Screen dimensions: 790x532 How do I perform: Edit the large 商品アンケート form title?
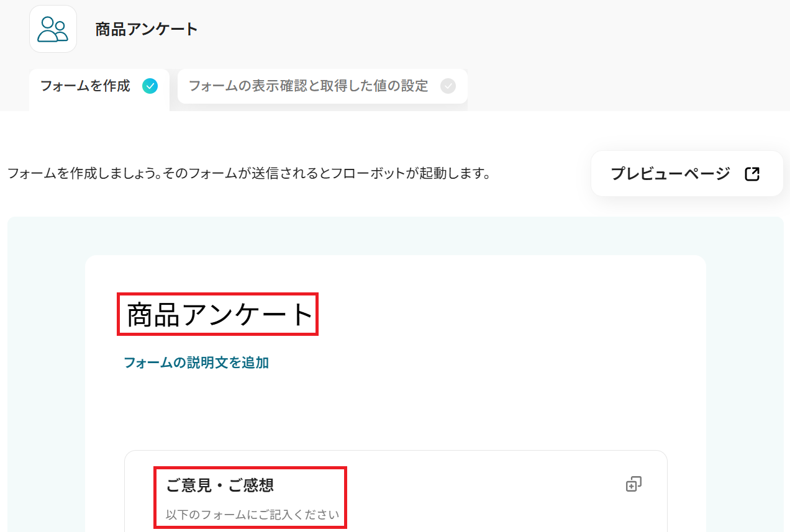tap(220, 315)
